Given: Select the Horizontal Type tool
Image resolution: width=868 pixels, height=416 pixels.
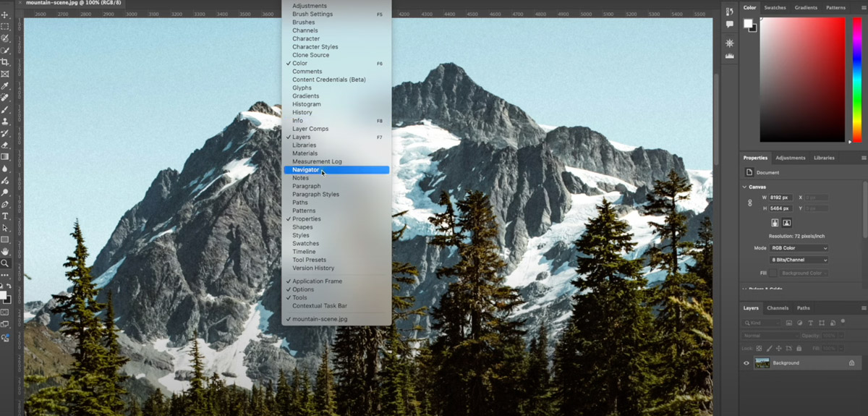Looking at the screenshot, I should [5, 216].
